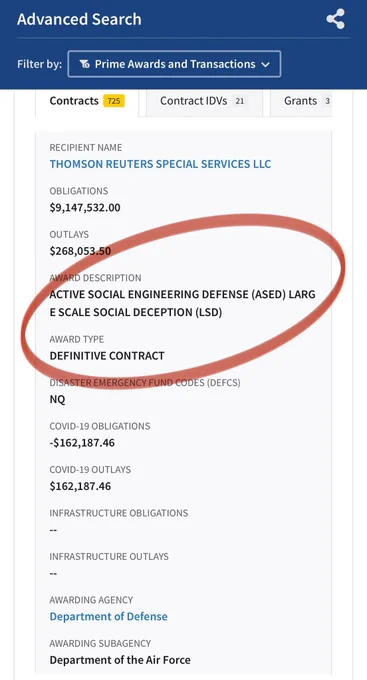Screen dimensions: 367x680
Task: Click the COVID-19 outlays amount $162,187.46
Action: coord(80,486)
